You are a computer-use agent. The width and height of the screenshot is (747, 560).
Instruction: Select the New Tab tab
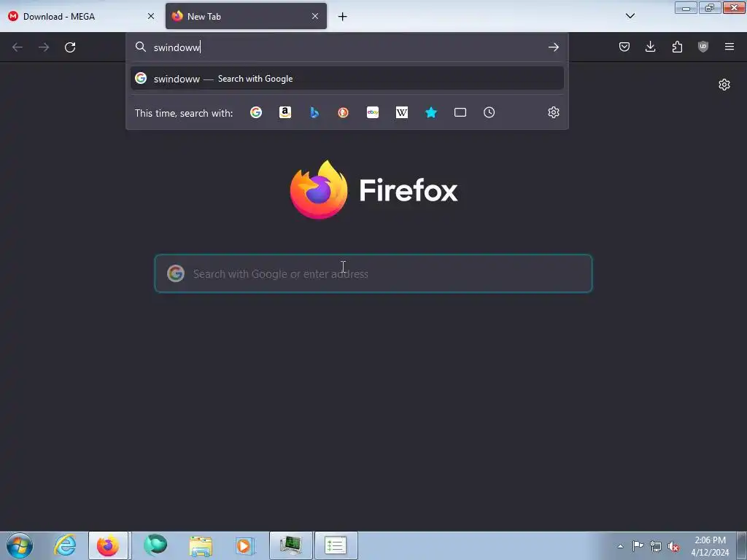(246, 16)
